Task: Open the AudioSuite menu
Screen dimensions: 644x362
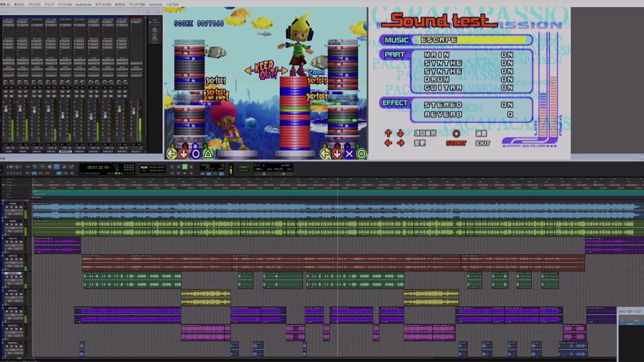Action: pos(83,4)
